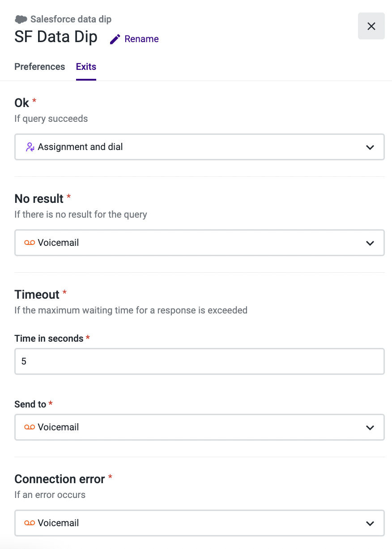Click voicemail icon in Send to dropdown

point(30,427)
